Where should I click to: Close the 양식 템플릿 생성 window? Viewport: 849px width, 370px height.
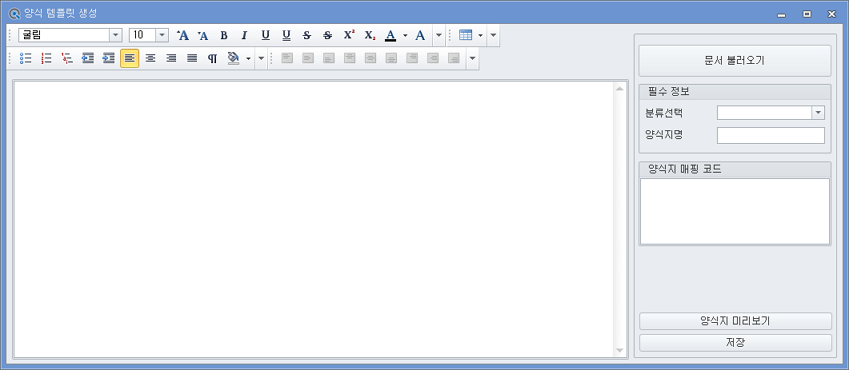click(832, 14)
